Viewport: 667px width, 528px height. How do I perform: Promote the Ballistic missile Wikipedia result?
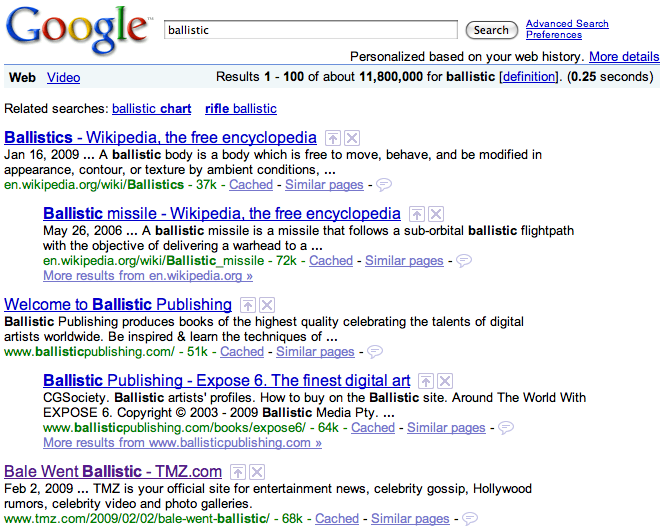click(x=417, y=214)
